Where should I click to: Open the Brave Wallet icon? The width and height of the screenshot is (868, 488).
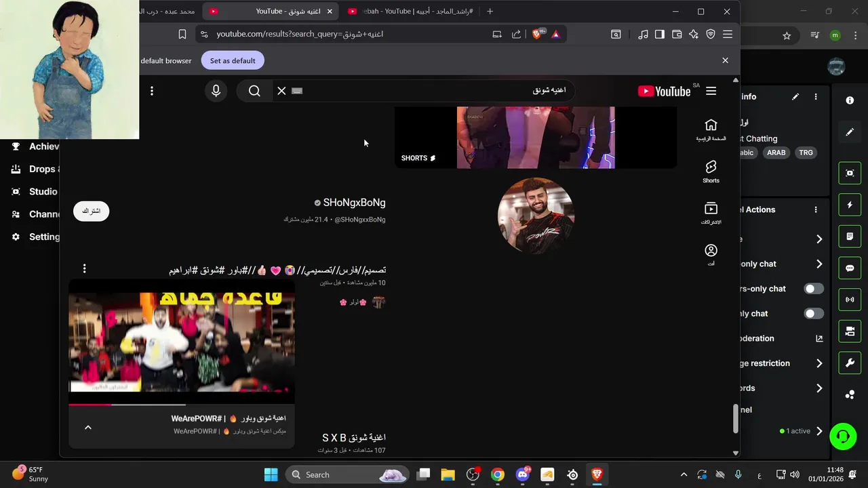676,34
